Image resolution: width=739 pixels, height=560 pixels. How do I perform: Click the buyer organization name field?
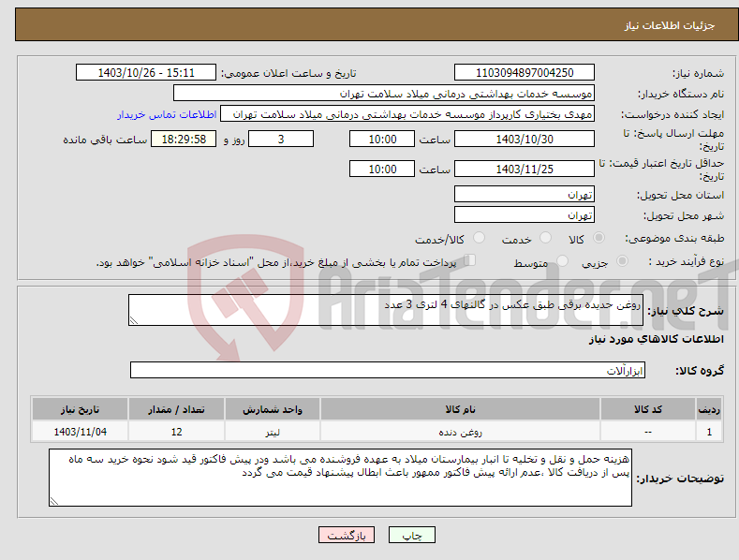pos(384,94)
